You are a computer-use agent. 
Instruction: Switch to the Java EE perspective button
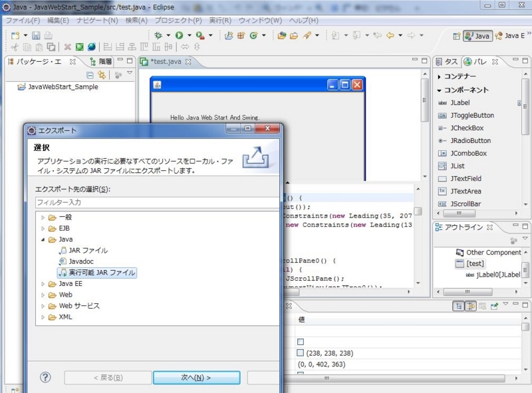[x=510, y=36]
